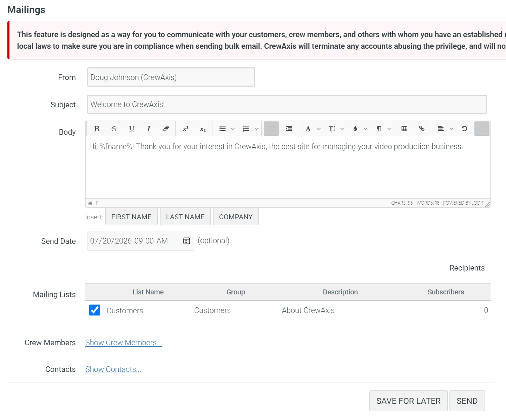The image size is (506, 420).
Task: Open numbered list style dropdown
Action: click(256, 129)
